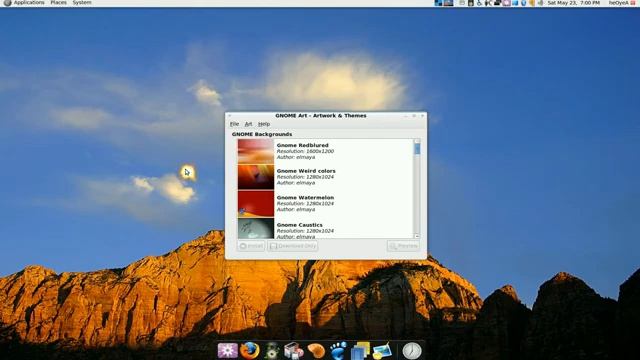This screenshot has width=640, height=360.
Task: Open the Applications menu in top panel
Action: pyautogui.click(x=29, y=2)
